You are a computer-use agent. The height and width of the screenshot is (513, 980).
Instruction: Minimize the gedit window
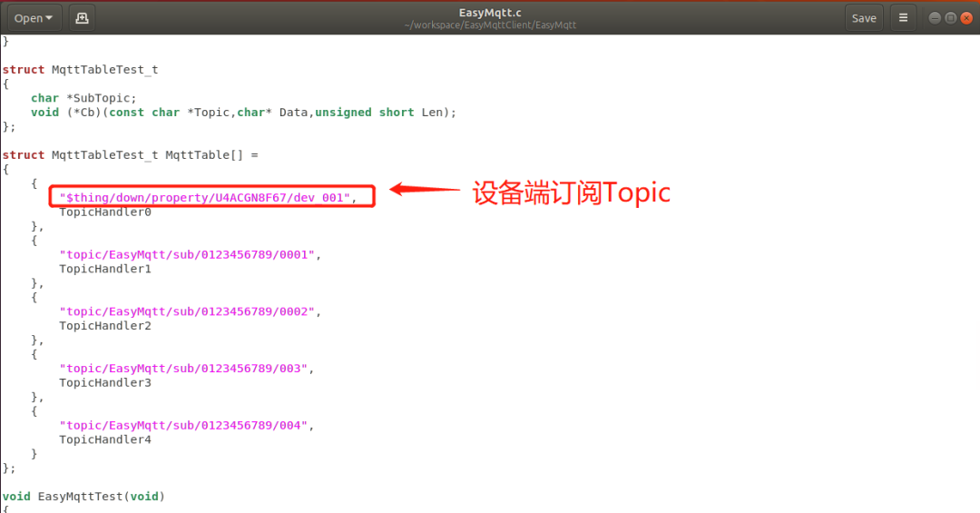[935, 18]
